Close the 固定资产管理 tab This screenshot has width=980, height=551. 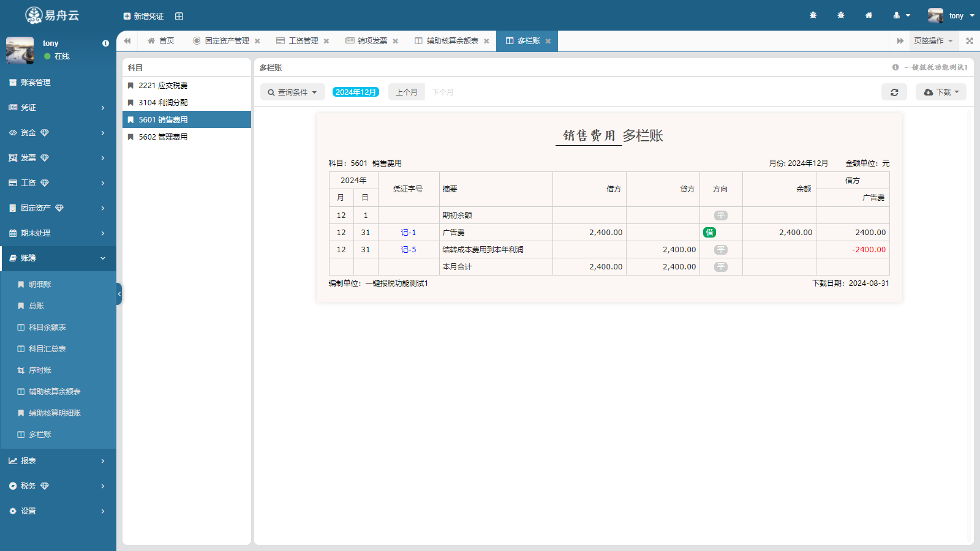coord(257,41)
